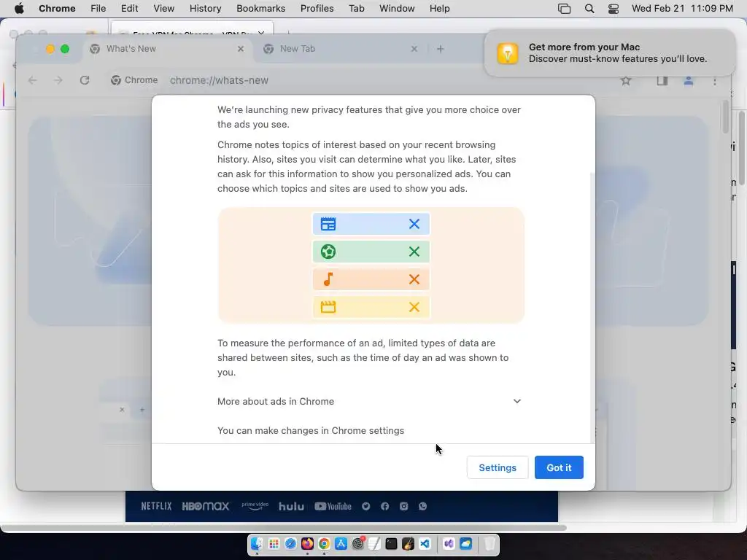Viewport: 747px width, 560px height.
Task: Open a new tab with plus button
Action: pos(440,49)
